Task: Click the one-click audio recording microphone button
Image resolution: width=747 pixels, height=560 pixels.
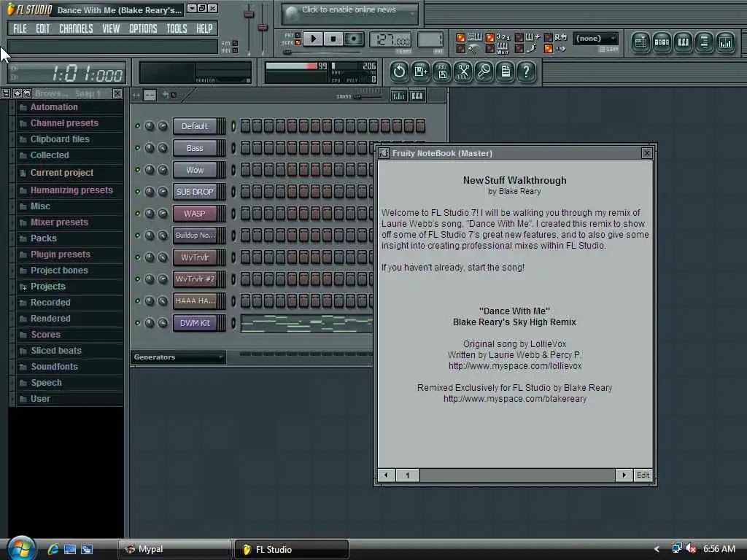Action: coord(484,72)
